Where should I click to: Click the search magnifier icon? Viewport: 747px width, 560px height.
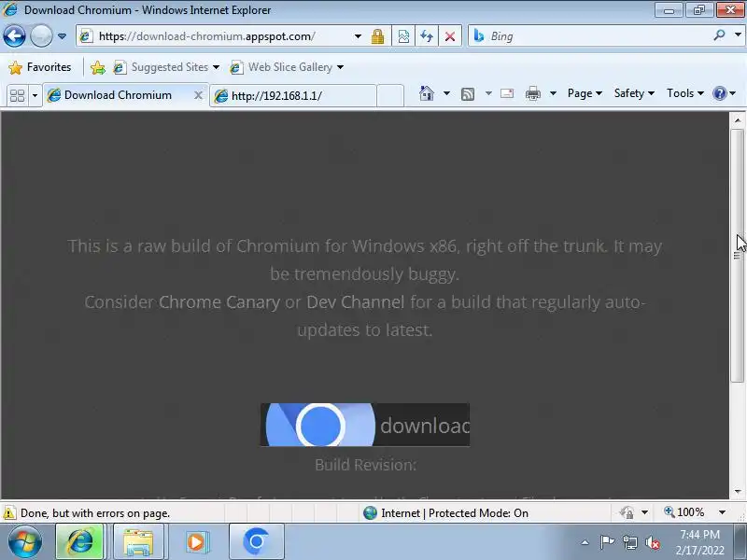point(719,35)
